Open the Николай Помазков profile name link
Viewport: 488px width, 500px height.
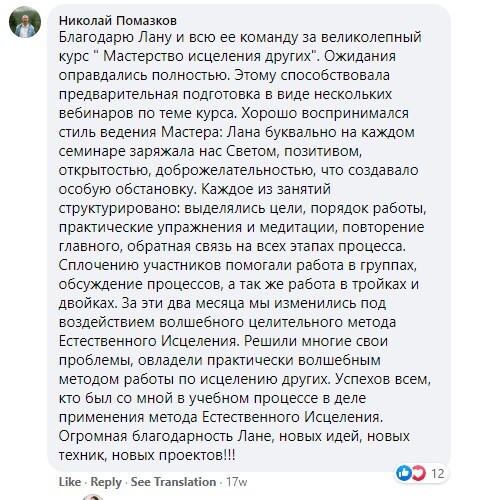(118, 21)
